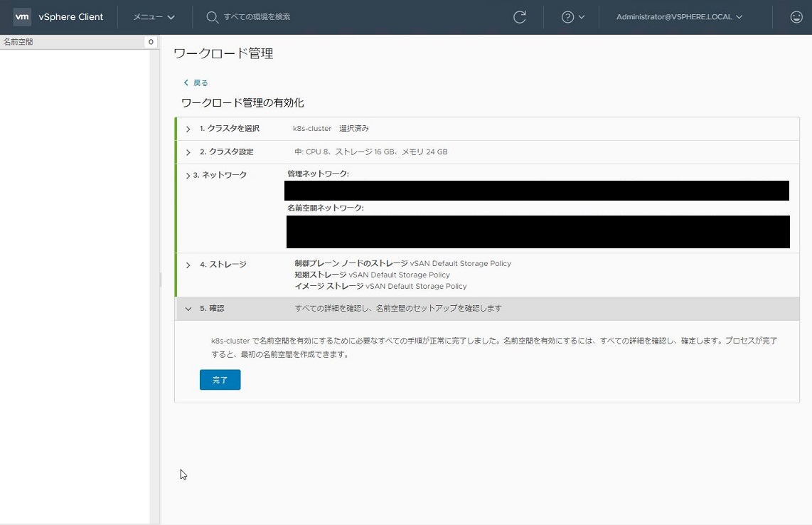This screenshot has height=525, width=812.
Task: Click the 4. ストレージ step title
Action: (223, 265)
